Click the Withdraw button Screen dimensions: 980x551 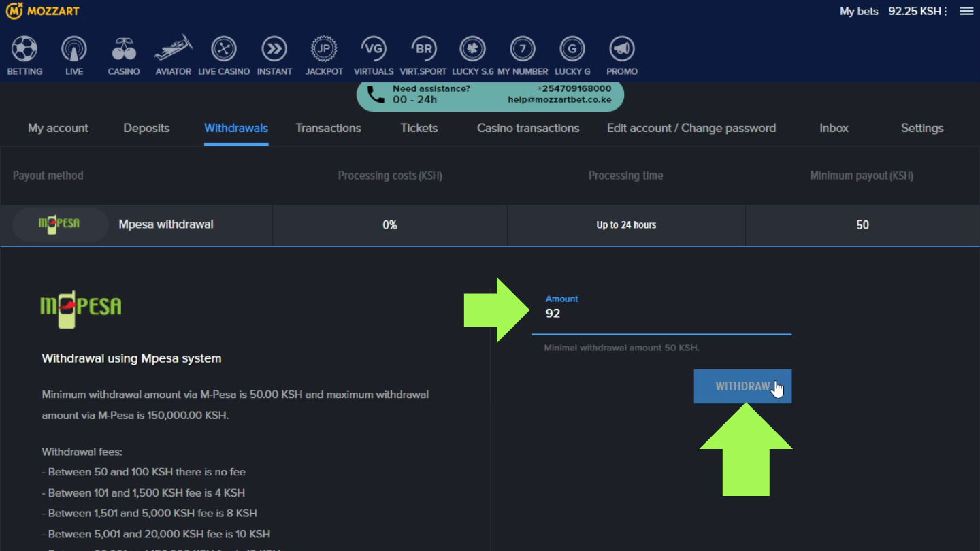tap(742, 386)
